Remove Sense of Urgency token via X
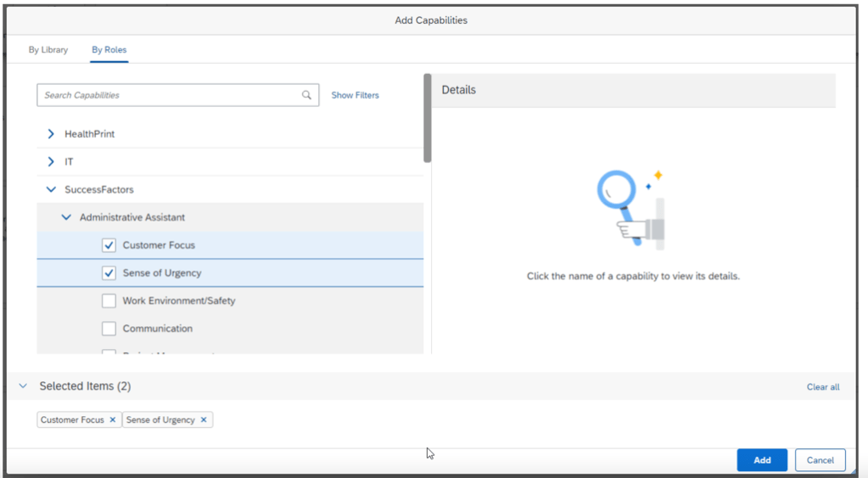868x478 pixels. 204,420
